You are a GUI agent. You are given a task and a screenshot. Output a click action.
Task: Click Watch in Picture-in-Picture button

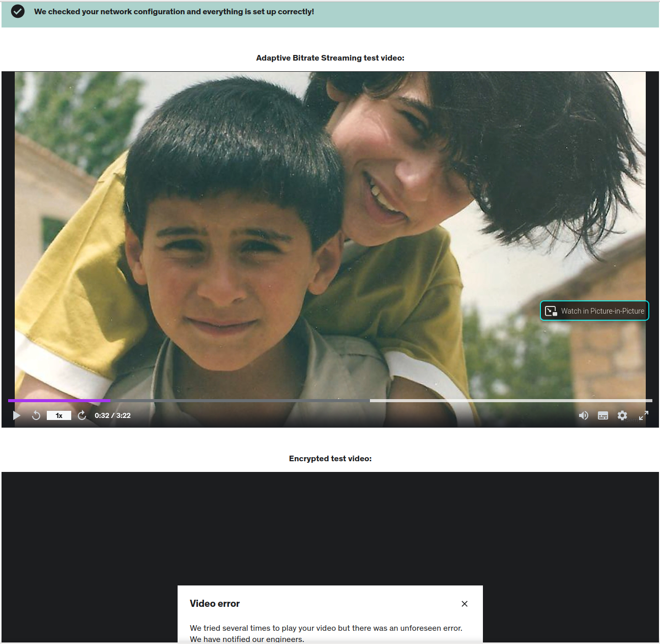[x=594, y=311]
